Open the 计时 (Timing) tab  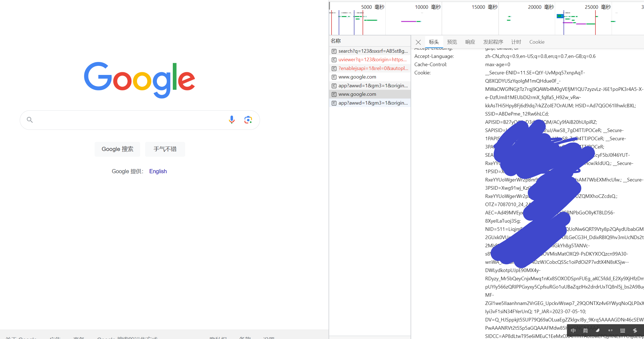tap(516, 42)
